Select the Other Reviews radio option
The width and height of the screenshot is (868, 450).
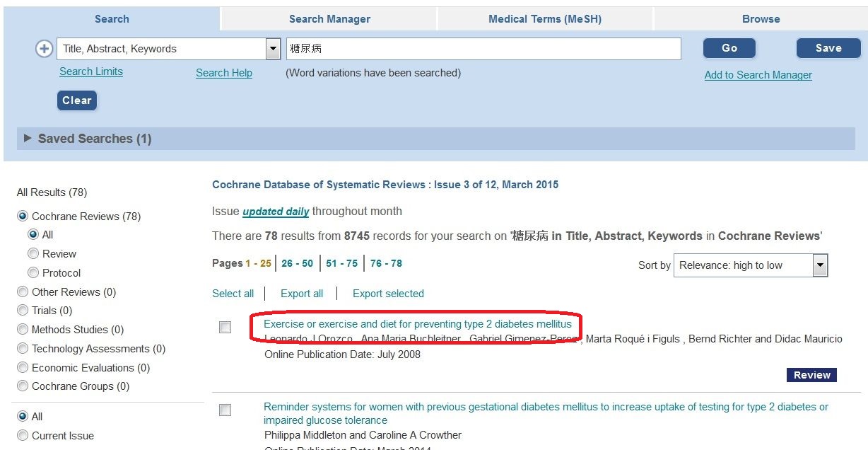tap(23, 292)
